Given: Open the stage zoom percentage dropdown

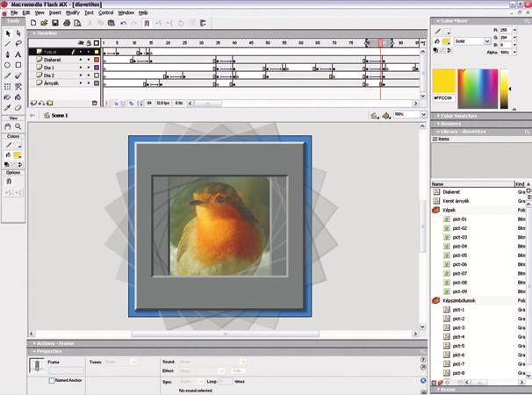Looking at the screenshot, I should (423, 114).
